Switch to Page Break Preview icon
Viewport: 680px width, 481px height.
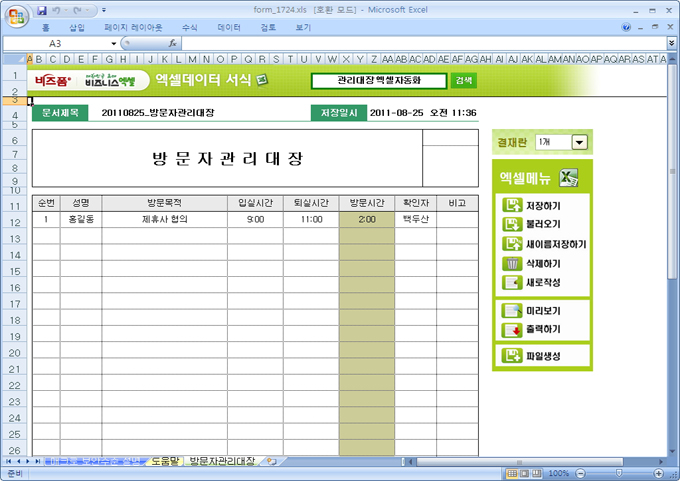[x=537, y=473]
